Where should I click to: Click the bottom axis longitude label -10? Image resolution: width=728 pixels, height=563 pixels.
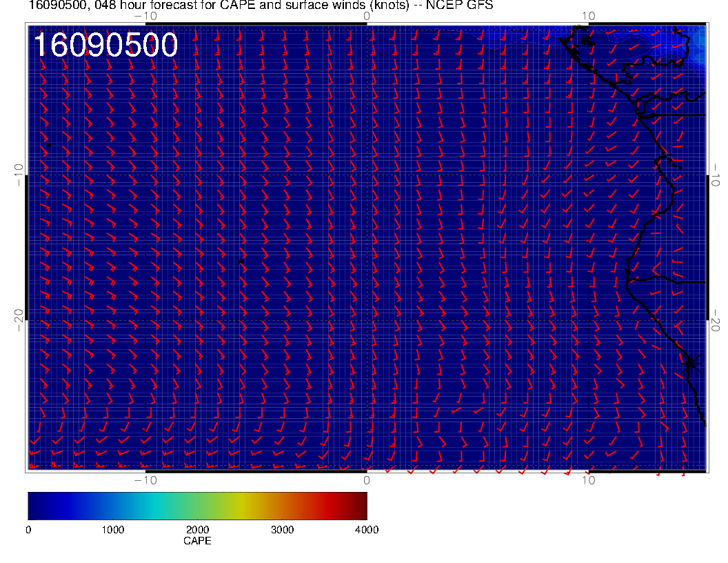(145, 480)
